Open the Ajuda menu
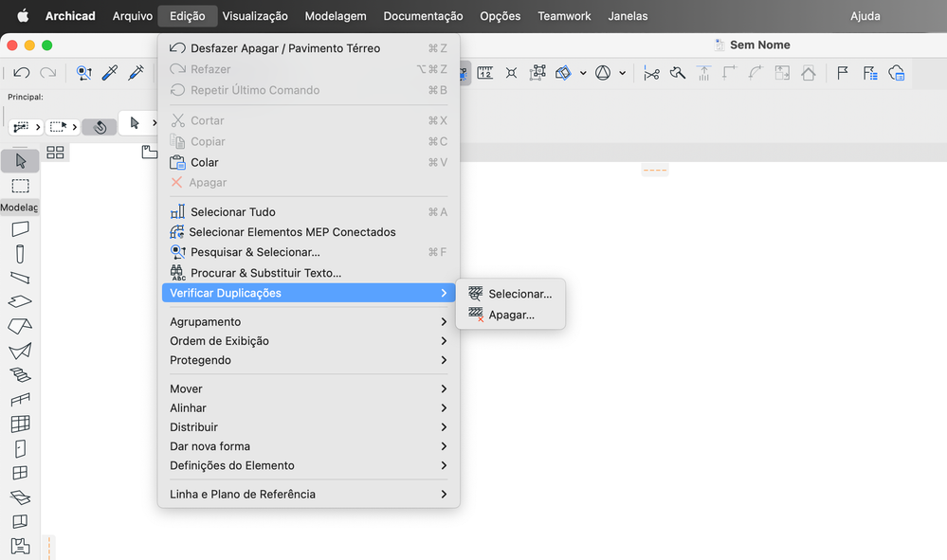This screenshot has width=947, height=560. click(x=865, y=16)
